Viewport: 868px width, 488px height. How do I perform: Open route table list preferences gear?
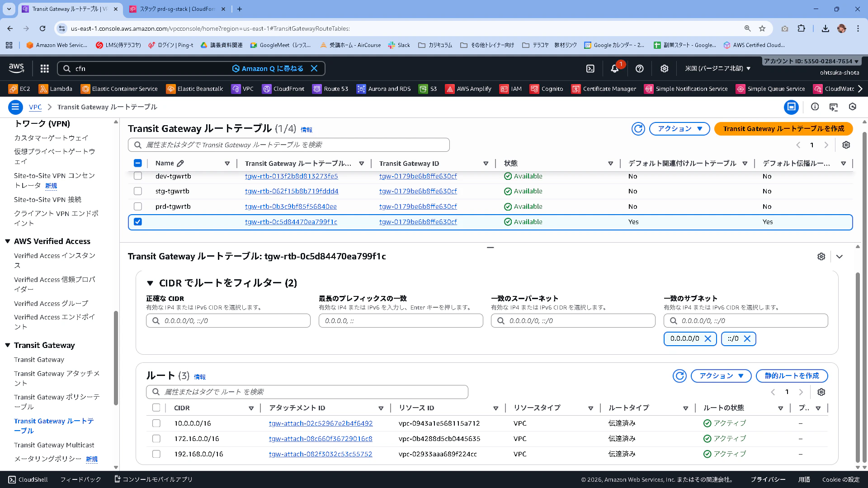tap(846, 145)
